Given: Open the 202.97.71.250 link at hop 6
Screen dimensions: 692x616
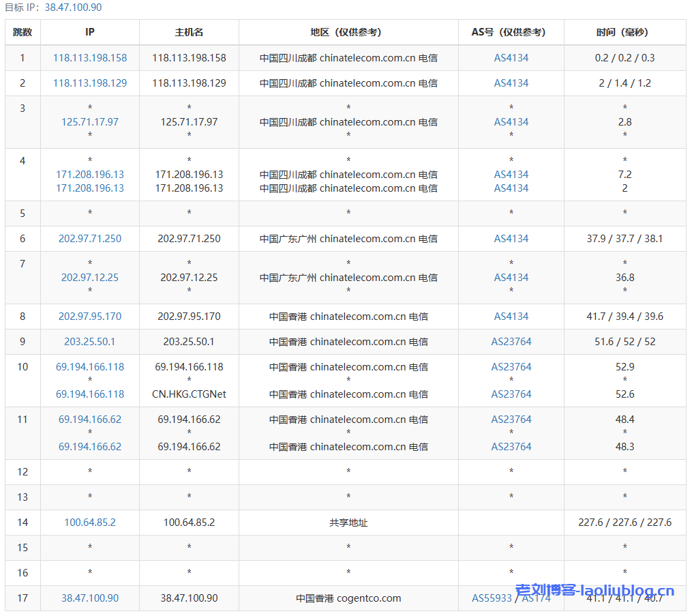Looking at the screenshot, I should click(89, 239).
